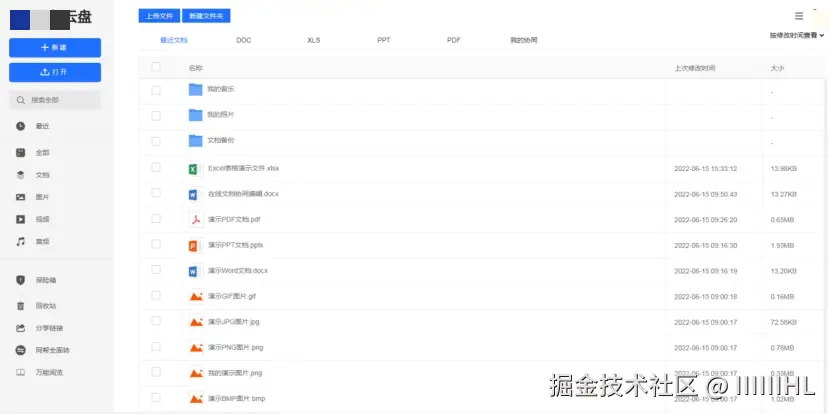Click the 大小 column header
This screenshot has width=830, height=414.
point(777,68)
